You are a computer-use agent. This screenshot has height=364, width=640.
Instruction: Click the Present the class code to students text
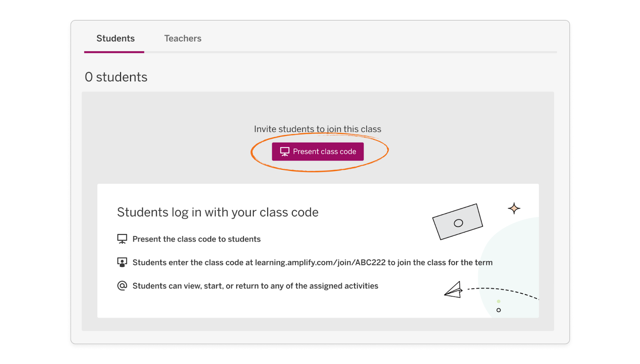click(196, 239)
